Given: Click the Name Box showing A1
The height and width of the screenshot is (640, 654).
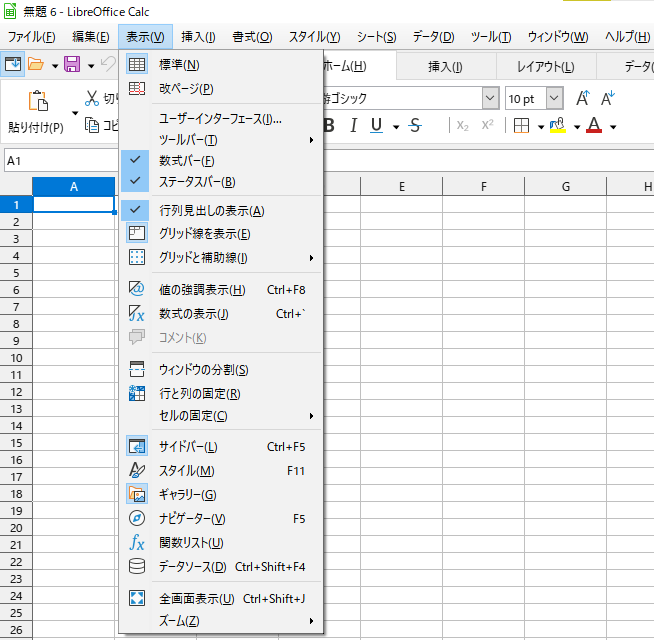Looking at the screenshot, I should click(x=62, y=161).
